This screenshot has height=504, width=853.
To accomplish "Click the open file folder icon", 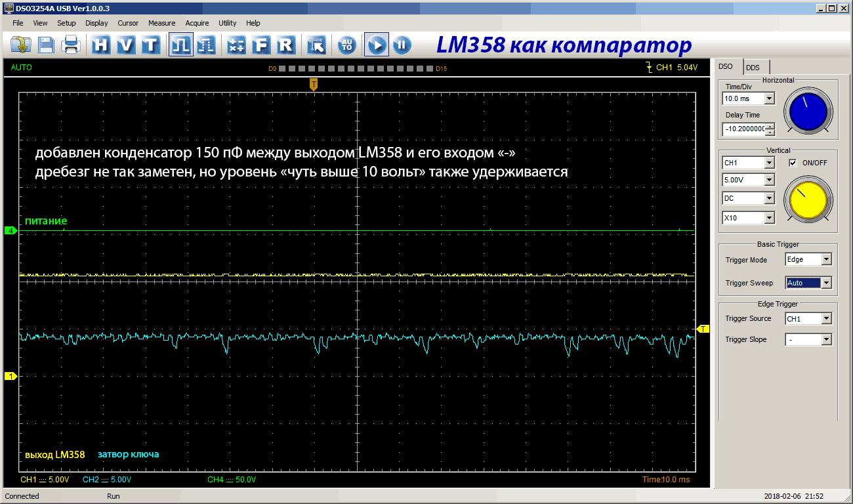I will [21, 45].
